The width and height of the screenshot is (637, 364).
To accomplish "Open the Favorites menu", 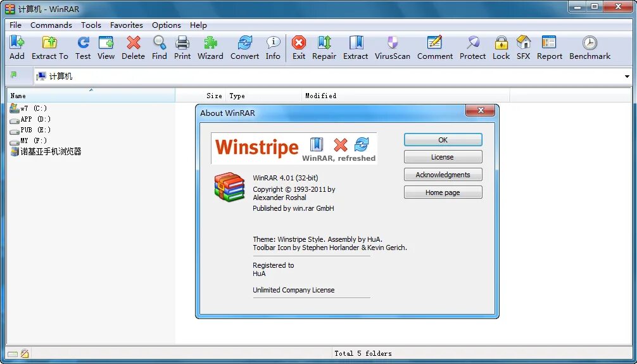I will 127,25.
